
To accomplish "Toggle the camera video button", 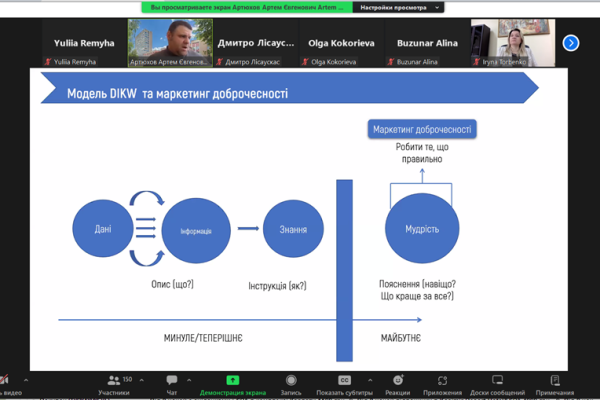I will [x=8, y=385].
